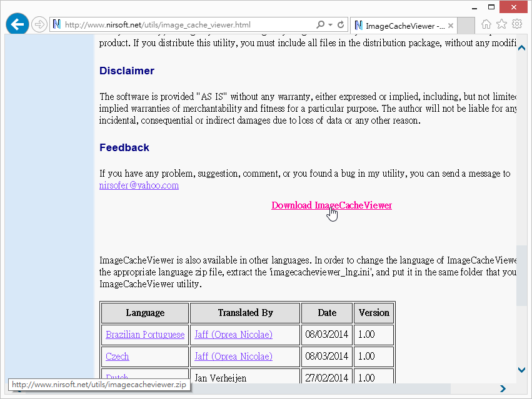Image resolution: width=532 pixels, height=399 pixels.
Task: Click the nirsofer@yahoo.com email link
Action: (139, 185)
